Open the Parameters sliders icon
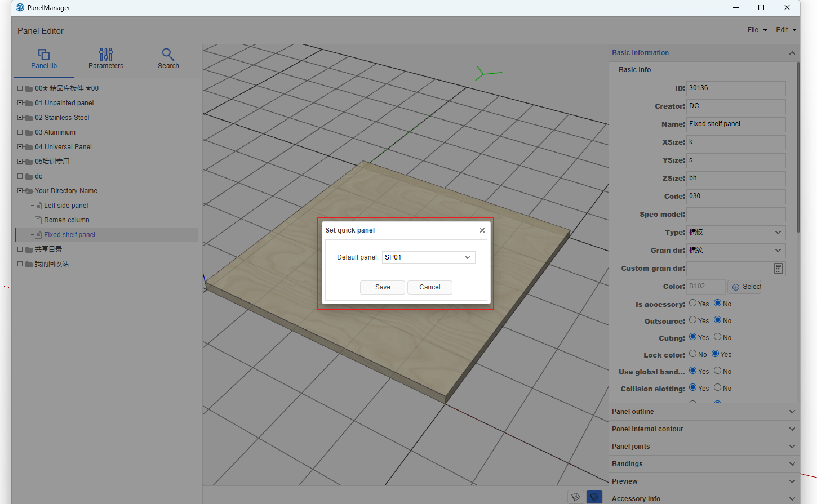The width and height of the screenshot is (817, 504). point(105,55)
